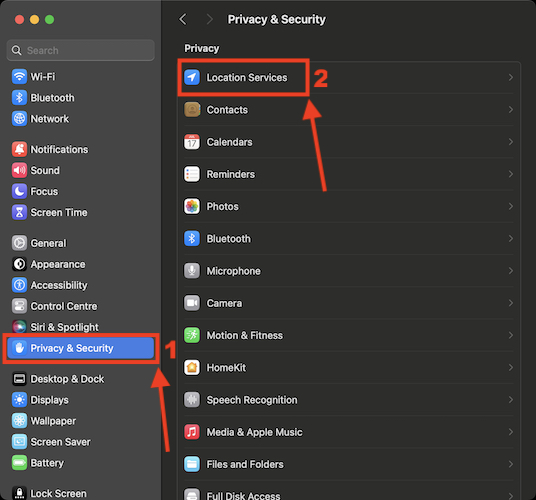Screen dimensions: 536x500
Task: Open HomeKit via its right chevron
Action: click(x=511, y=367)
